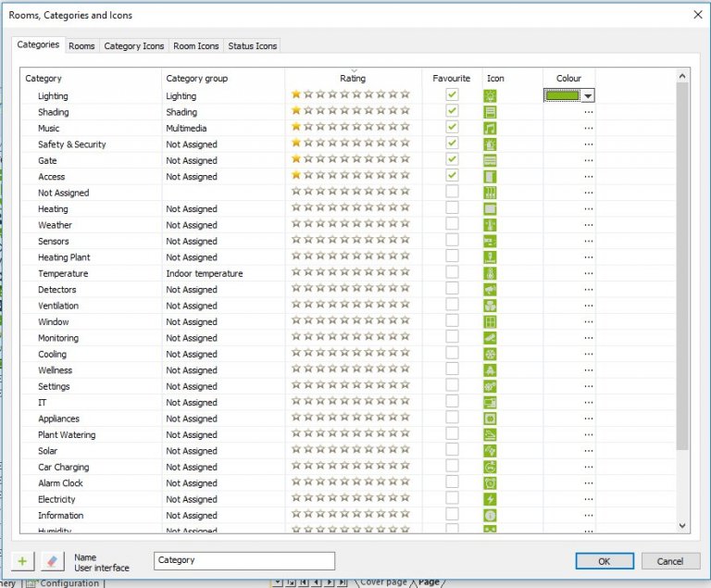Click the Lighting category bulb icon

point(491,95)
